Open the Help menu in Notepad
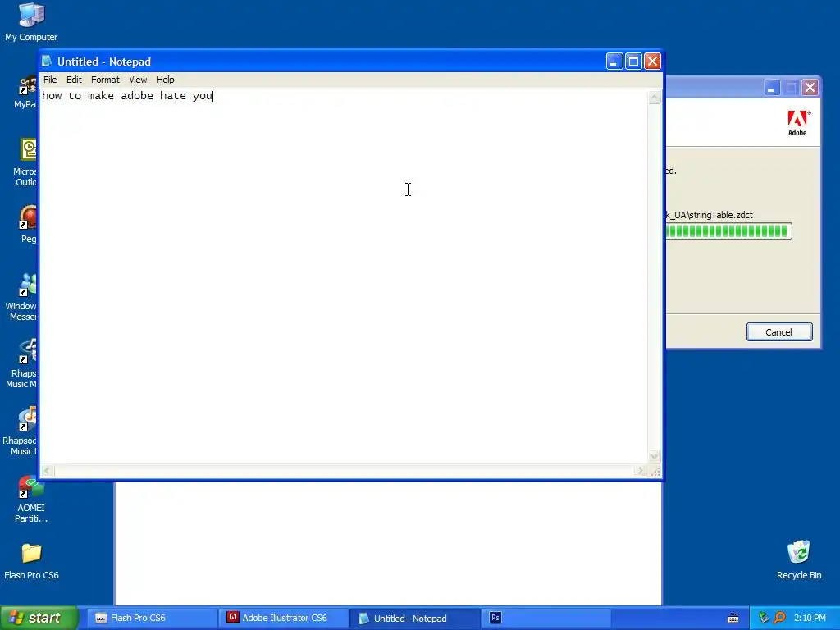840x630 pixels. [x=165, y=80]
